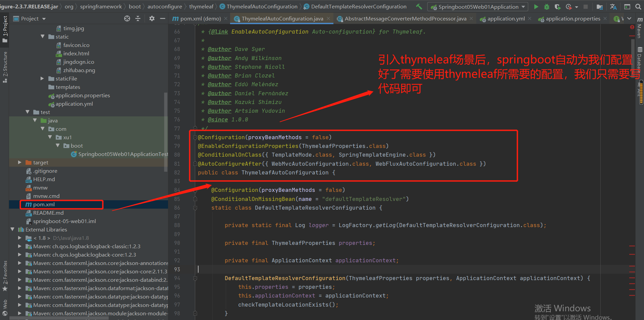Click the locate-in-project target icon

point(127,18)
